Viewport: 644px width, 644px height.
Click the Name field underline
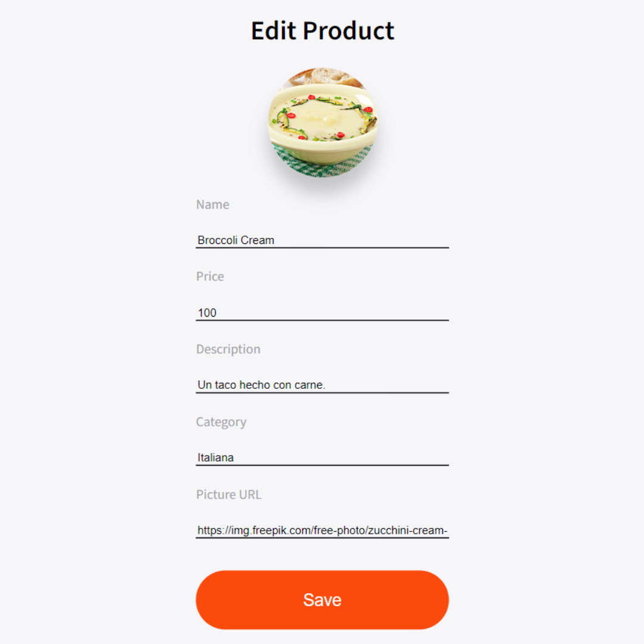coord(322,247)
